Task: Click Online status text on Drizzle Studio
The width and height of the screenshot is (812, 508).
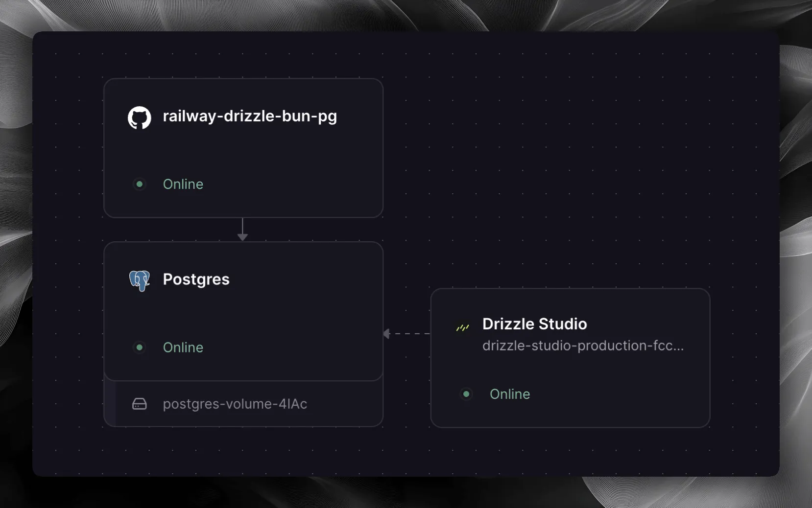Action: pos(509,394)
